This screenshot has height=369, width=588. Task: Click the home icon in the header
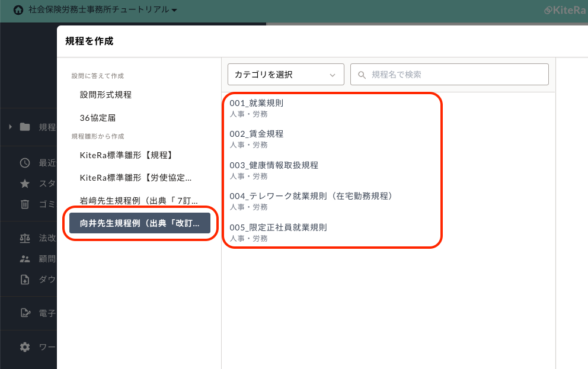point(18,10)
